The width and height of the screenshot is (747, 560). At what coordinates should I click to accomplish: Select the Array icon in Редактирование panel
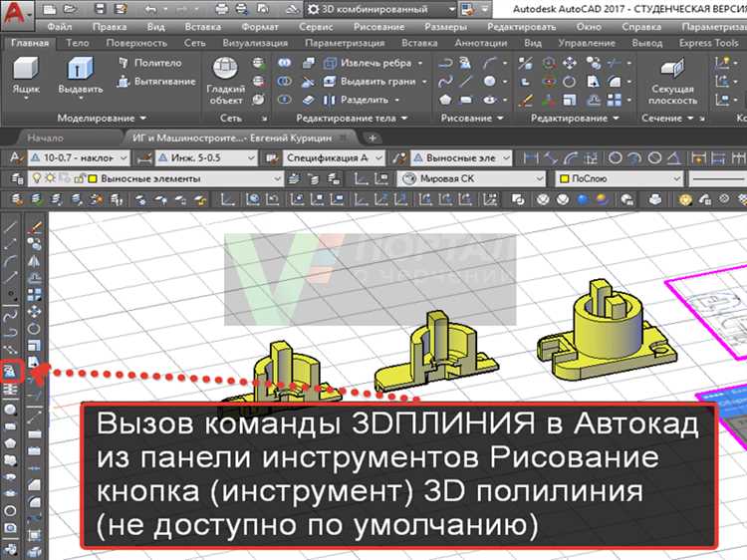click(x=615, y=100)
